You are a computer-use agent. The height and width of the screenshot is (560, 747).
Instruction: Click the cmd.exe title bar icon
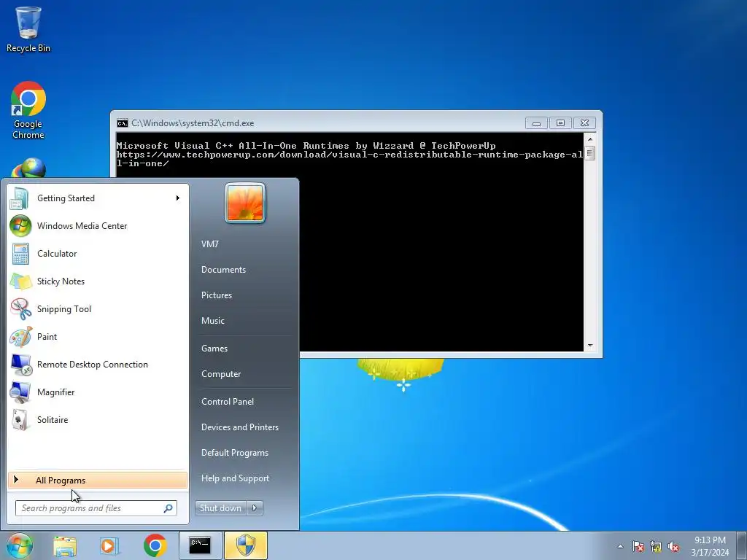pyautogui.click(x=123, y=123)
